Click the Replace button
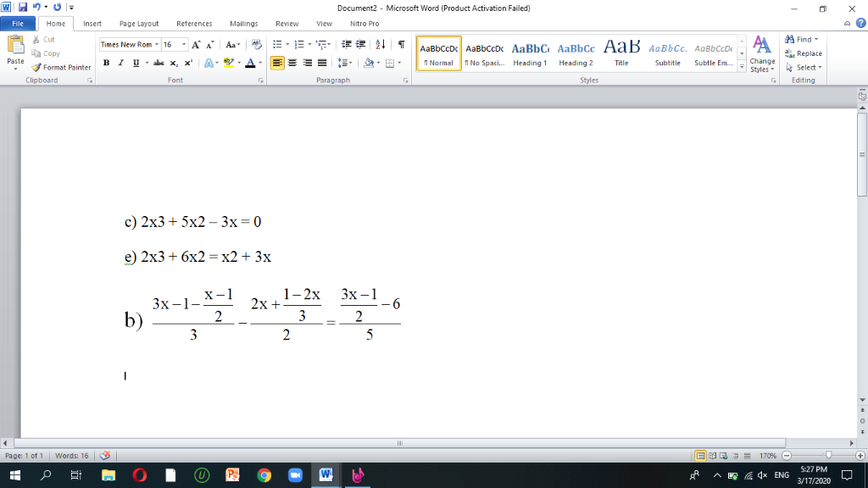 804,53
